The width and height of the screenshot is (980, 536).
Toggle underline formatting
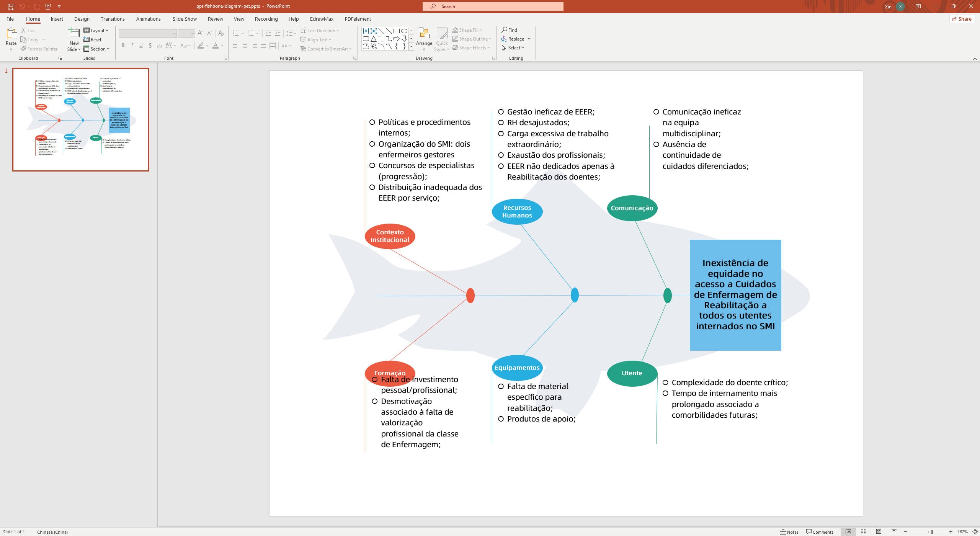141,45
